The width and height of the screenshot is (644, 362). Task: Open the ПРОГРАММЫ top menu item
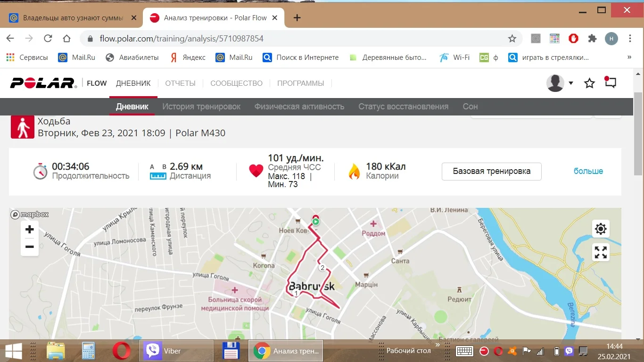pyautogui.click(x=301, y=83)
